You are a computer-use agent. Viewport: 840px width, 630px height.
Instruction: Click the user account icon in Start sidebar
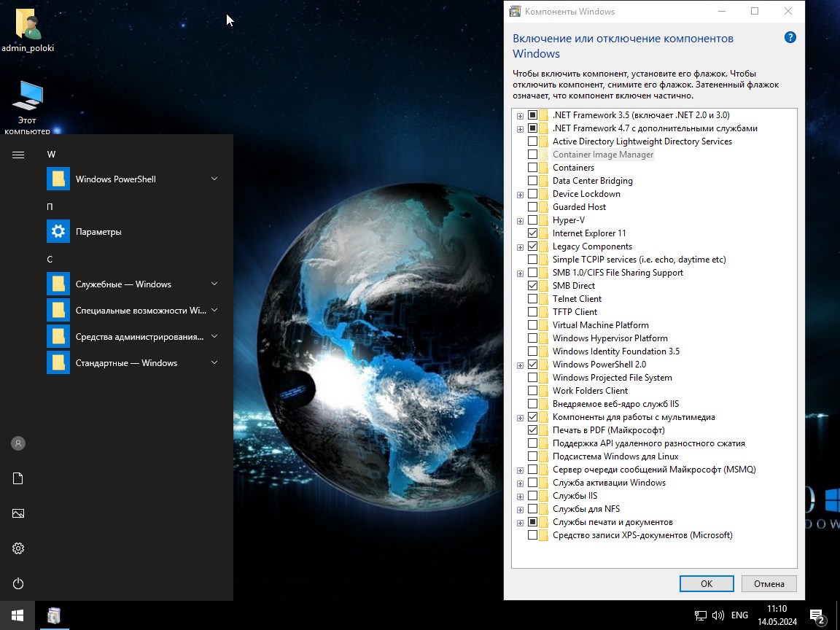[x=17, y=443]
